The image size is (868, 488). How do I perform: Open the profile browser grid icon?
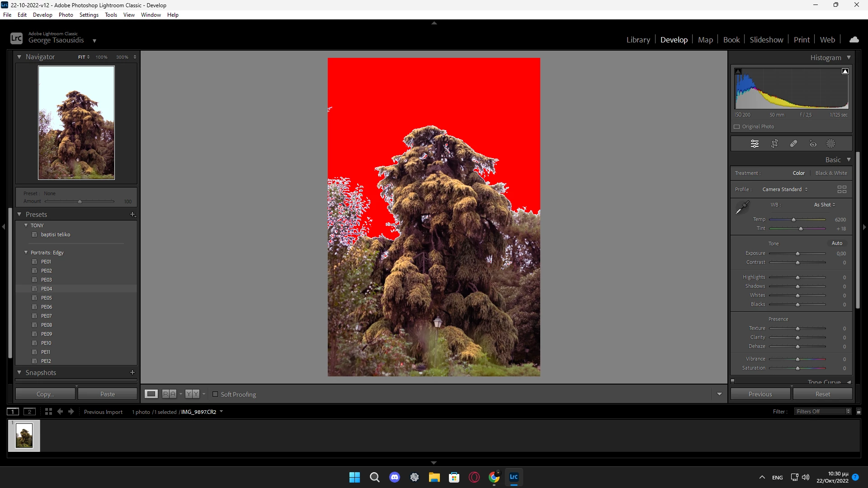(842, 189)
